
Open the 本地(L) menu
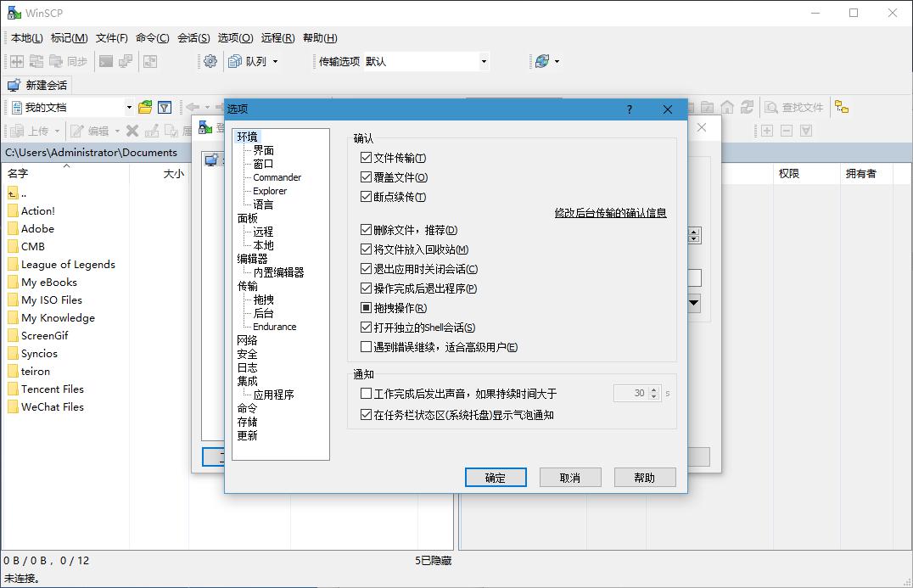[x=26, y=37]
